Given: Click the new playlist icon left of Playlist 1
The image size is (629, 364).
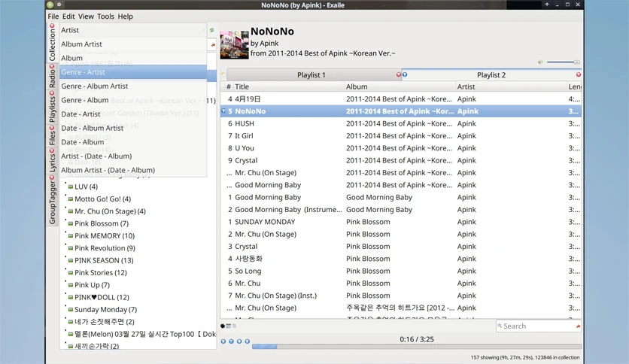Looking at the screenshot, I should pyautogui.click(x=223, y=74).
